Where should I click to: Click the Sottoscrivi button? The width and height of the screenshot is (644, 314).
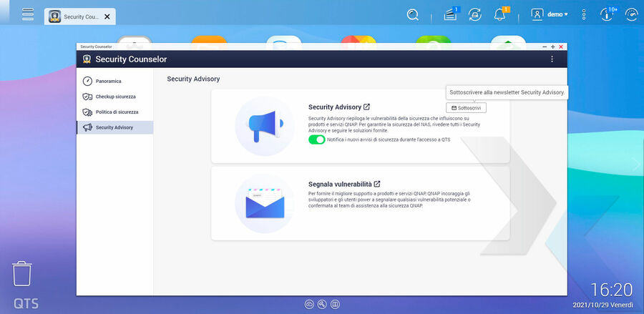pos(468,108)
